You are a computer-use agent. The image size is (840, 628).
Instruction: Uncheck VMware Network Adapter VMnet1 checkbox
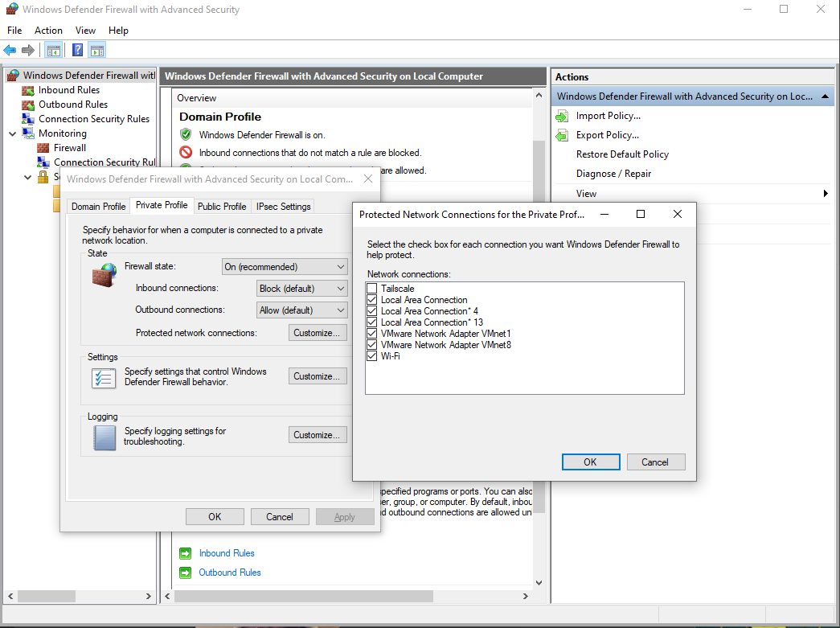click(x=372, y=333)
